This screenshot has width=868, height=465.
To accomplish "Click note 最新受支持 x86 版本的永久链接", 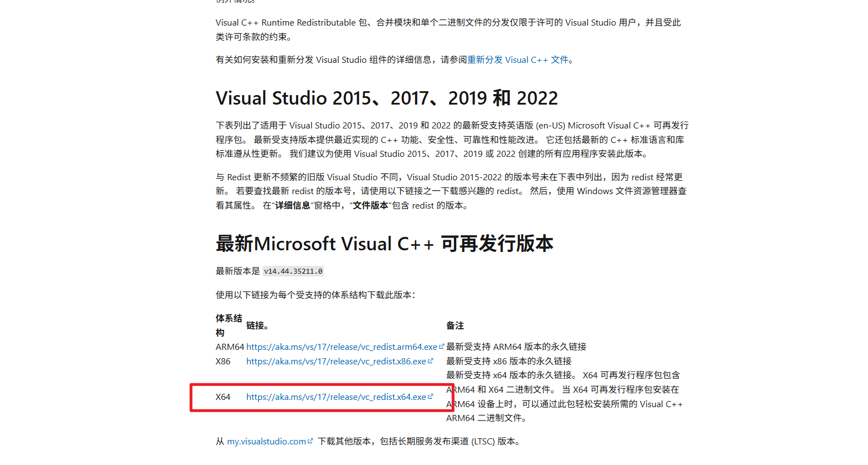I will [509, 361].
